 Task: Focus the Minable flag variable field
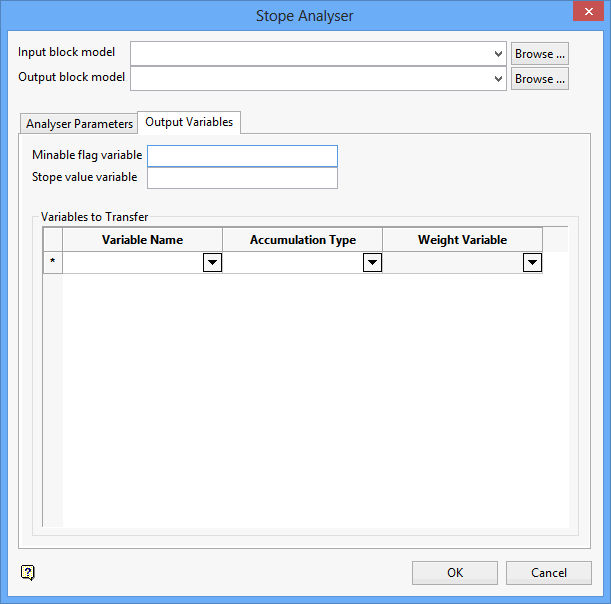(x=242, y=156)
